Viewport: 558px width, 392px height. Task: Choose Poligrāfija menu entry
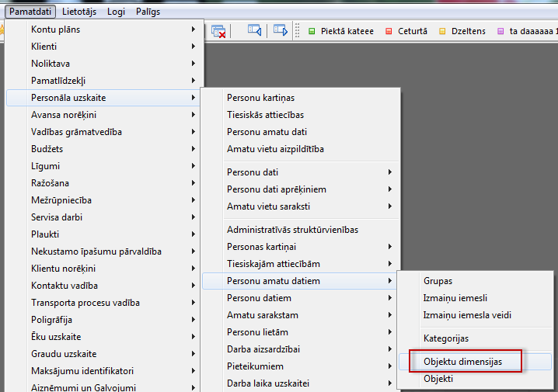(103, 320)
